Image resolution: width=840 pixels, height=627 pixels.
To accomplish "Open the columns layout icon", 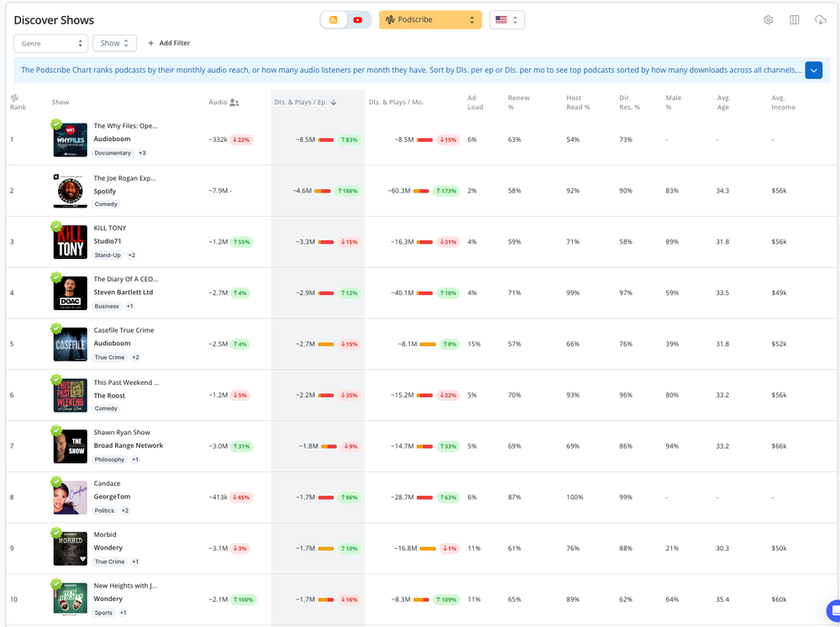I will pyautogui.click(x=795, y=20).
